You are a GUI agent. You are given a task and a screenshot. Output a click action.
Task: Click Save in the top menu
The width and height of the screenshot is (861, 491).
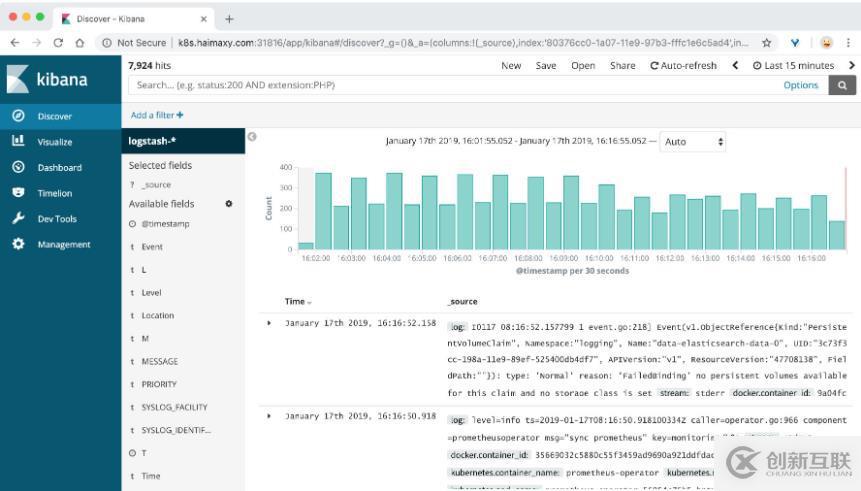pos(546,66)
